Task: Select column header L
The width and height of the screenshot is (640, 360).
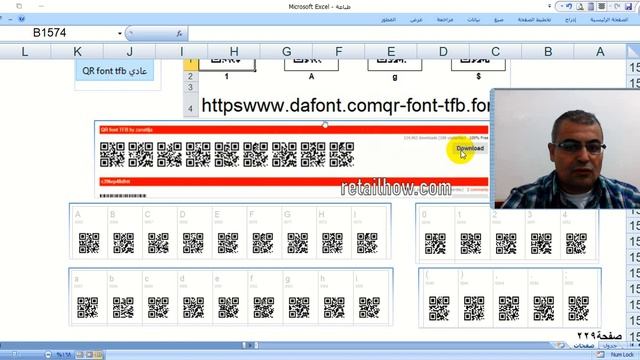Action: pyautogui.click(x=25, y=51)
